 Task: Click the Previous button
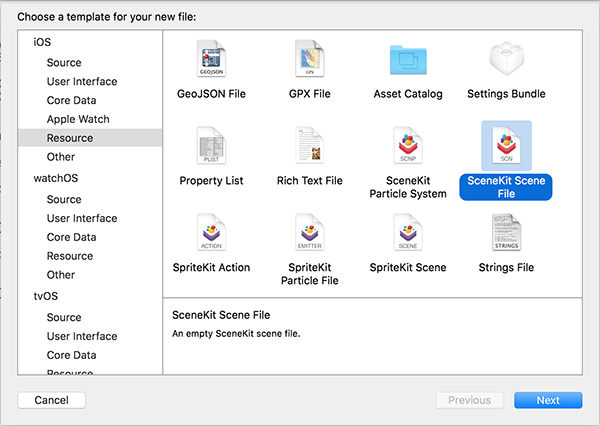[470, 400]
